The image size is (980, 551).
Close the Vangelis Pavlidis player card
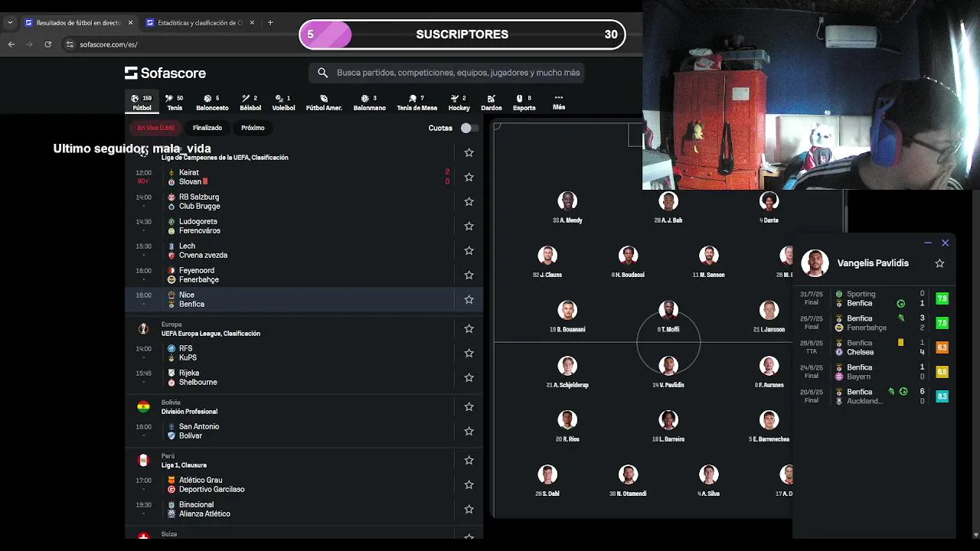point(945,243)
